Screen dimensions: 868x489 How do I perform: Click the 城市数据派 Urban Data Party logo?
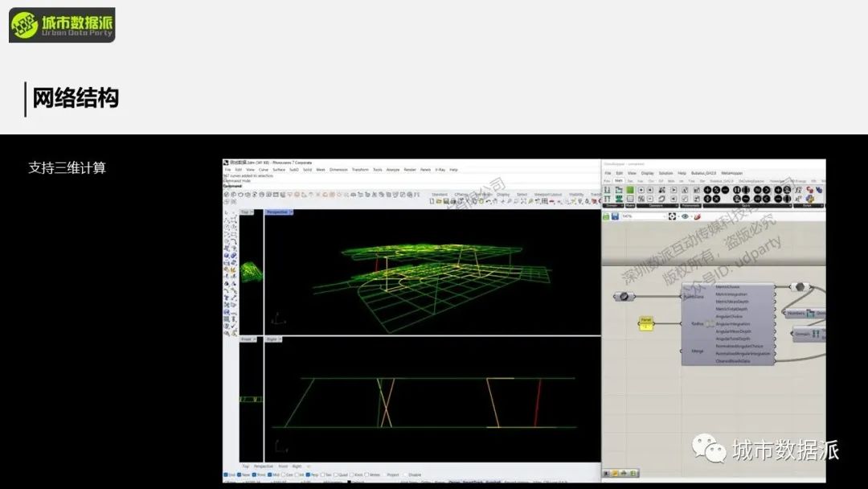point(62,25)
